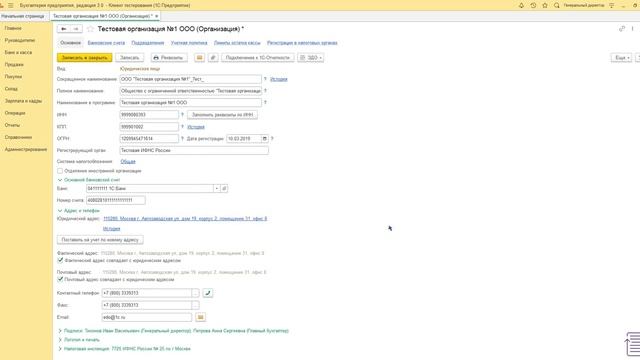Open Учетная политика navigation link

pyautogui.click(x=189, y=43)
